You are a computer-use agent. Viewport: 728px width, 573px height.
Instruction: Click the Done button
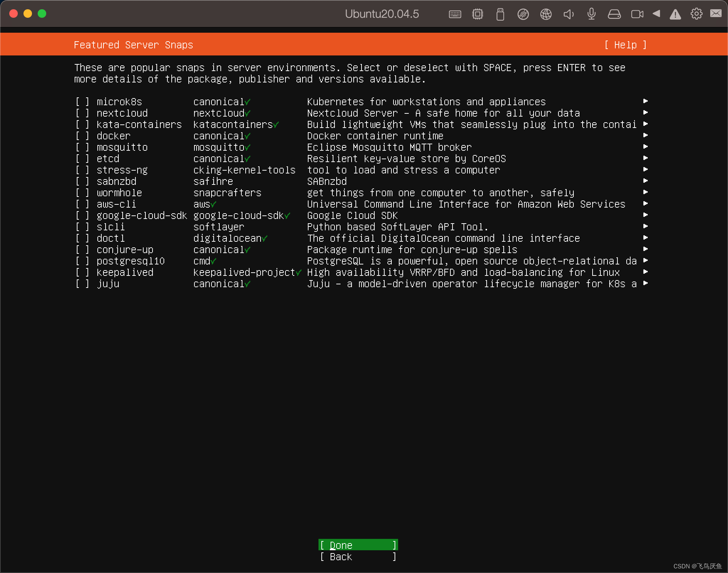[358, 545]
